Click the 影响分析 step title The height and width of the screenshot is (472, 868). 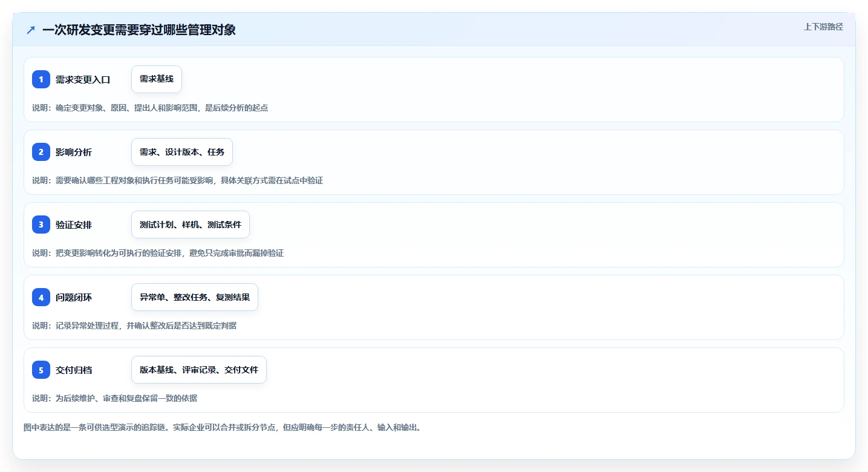(74, 152)
